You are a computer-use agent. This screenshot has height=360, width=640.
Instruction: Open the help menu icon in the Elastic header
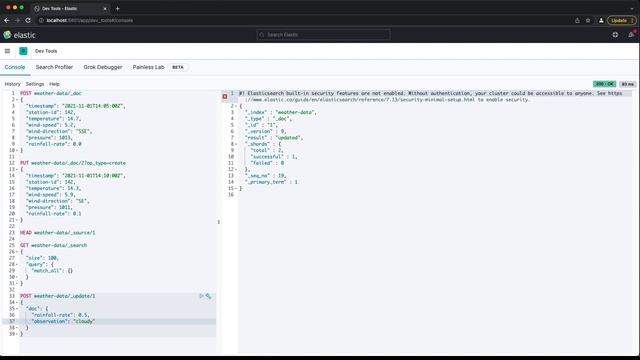[x=615, y=35]
